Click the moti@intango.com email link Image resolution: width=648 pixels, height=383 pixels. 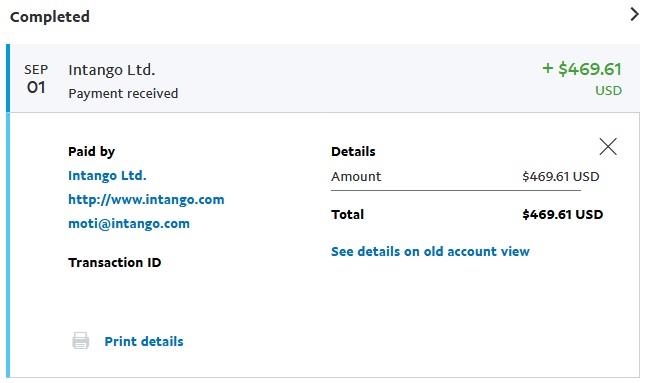tap(129, 224)
